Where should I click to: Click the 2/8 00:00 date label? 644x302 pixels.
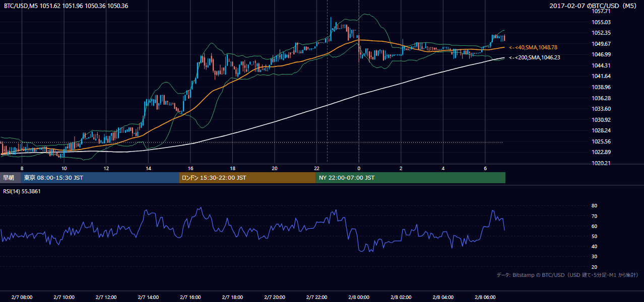pyautogui.click(x=359, y=297)
